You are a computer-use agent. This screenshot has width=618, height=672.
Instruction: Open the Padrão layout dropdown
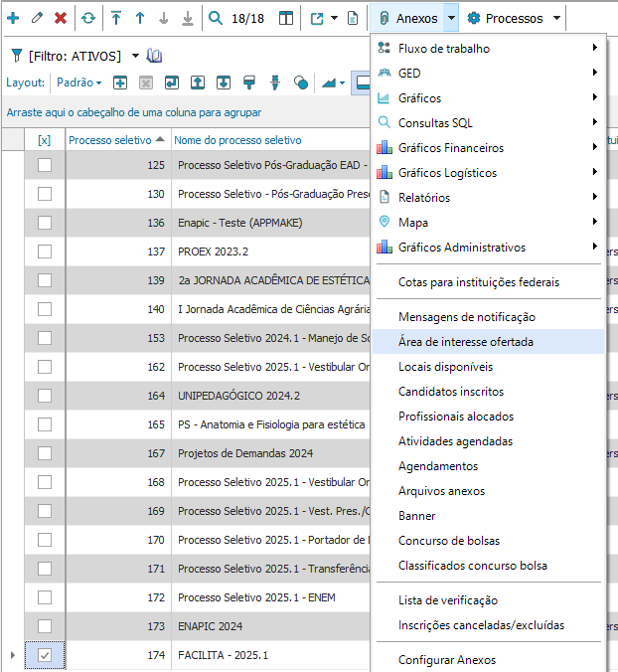click(x=79, y=83)
